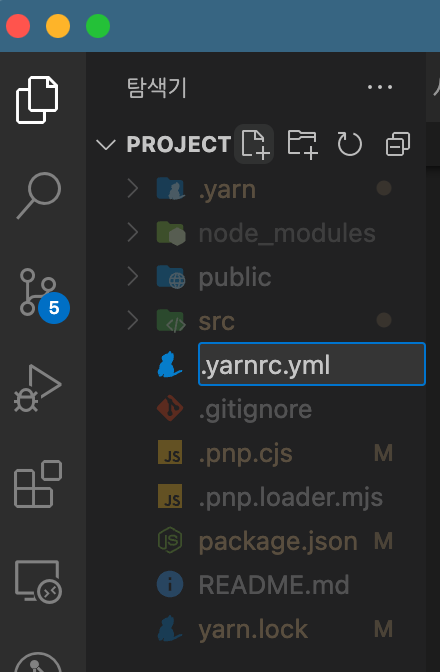Open the Explorer more actions menu

click(380, 87)
